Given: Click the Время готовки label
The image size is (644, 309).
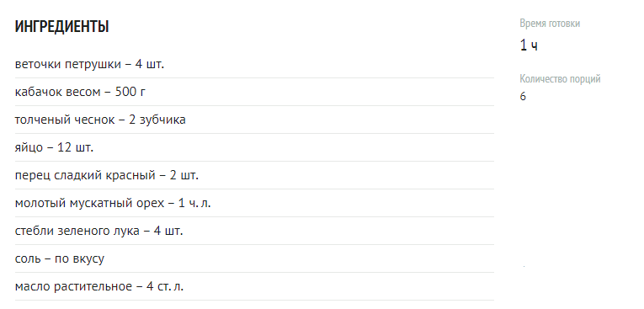Looking at the screenshot, I should tap(550, 24).
